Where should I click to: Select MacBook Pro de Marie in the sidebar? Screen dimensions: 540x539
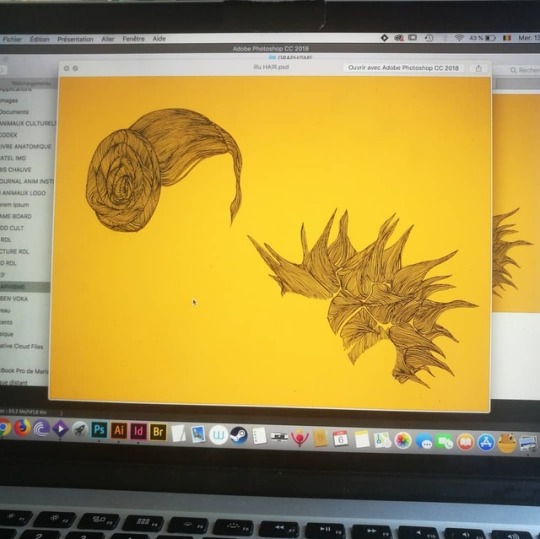point(24,371)
